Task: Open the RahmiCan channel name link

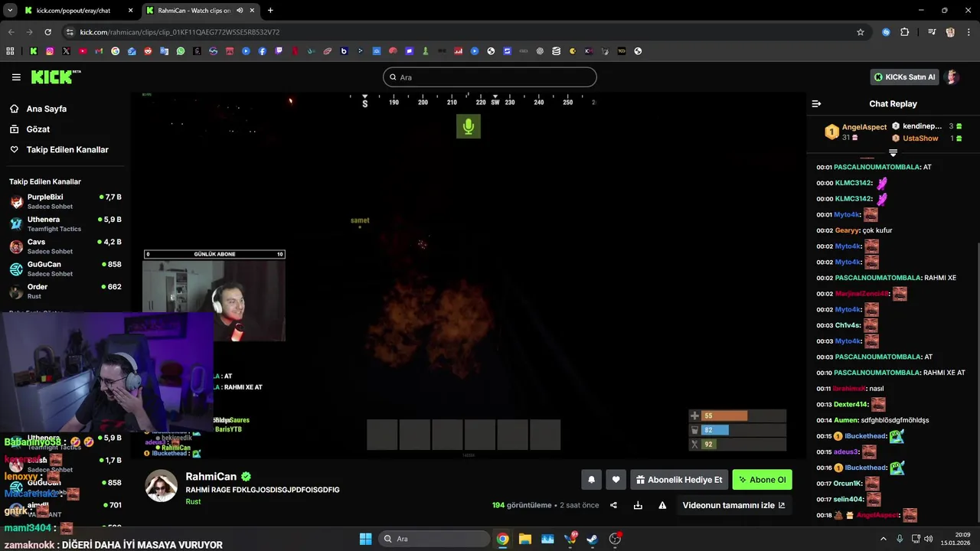Action: (211, 477)
